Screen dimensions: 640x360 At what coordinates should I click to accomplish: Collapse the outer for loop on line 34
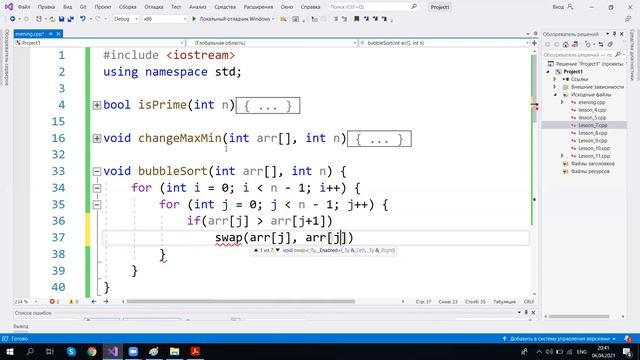pos(97,188)
